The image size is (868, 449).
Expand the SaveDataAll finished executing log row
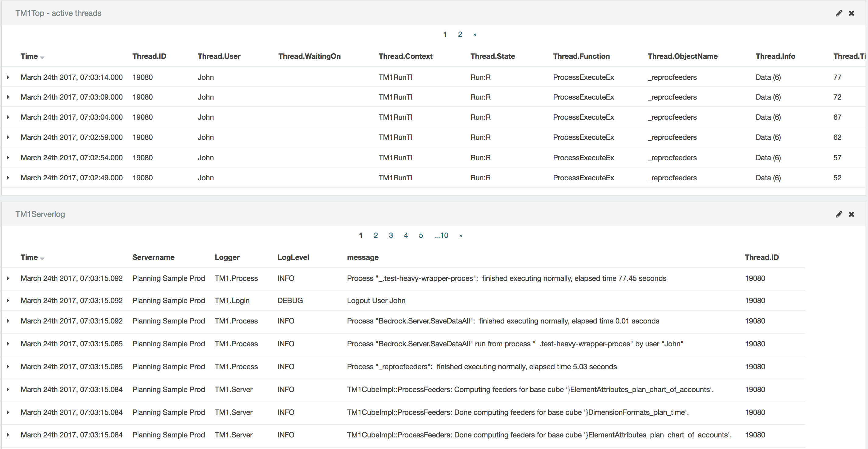point(8,321)
